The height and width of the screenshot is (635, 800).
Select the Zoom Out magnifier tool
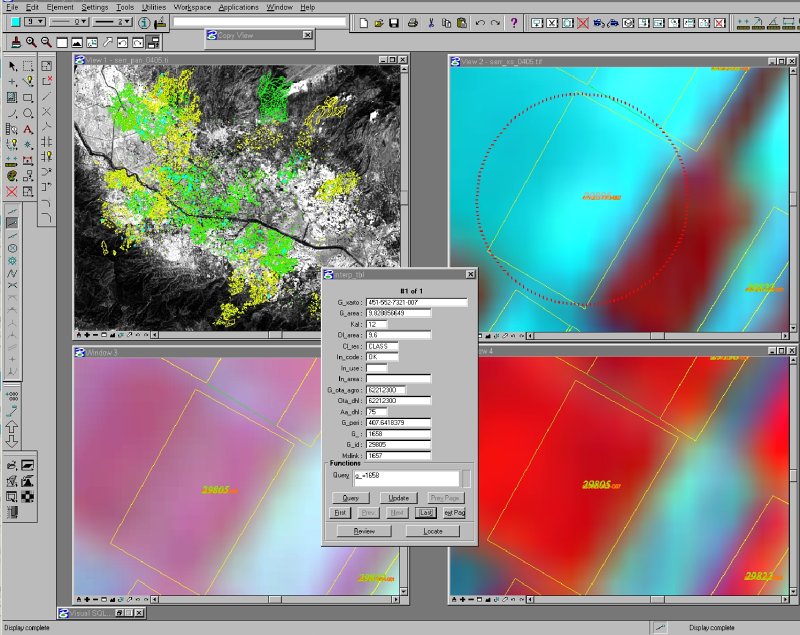(x=47, y=42)
